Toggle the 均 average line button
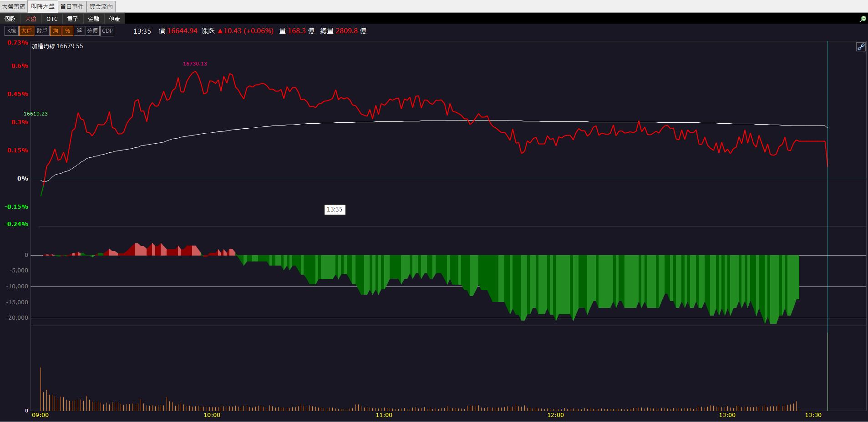 pos(56,31)
